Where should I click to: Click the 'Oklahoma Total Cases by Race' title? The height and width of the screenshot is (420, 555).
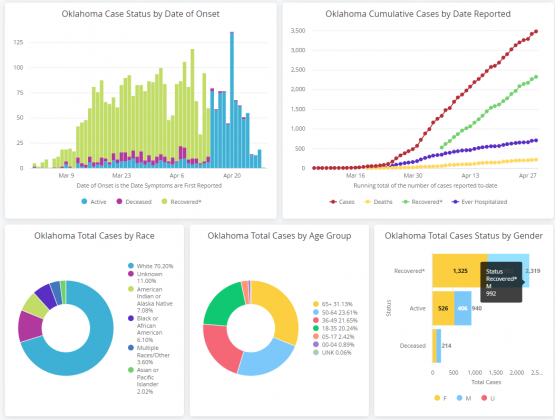tap(94, 236)
